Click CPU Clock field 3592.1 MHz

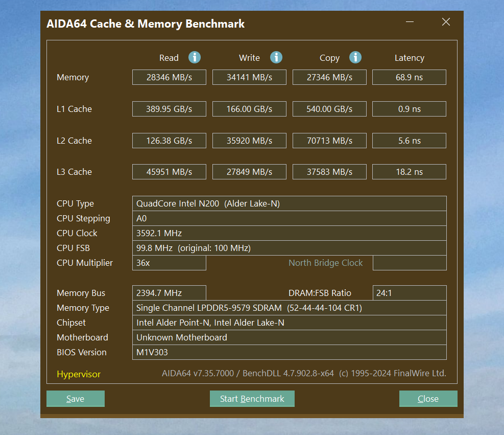tap(290, 233)
